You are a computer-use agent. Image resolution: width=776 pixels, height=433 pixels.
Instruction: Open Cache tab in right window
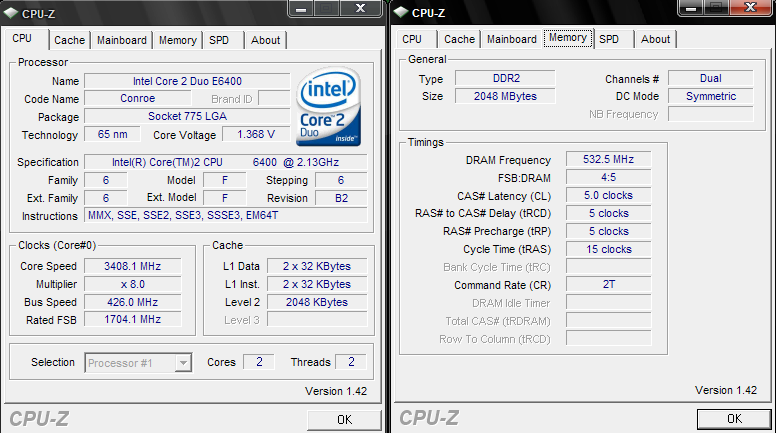[459, 39]
